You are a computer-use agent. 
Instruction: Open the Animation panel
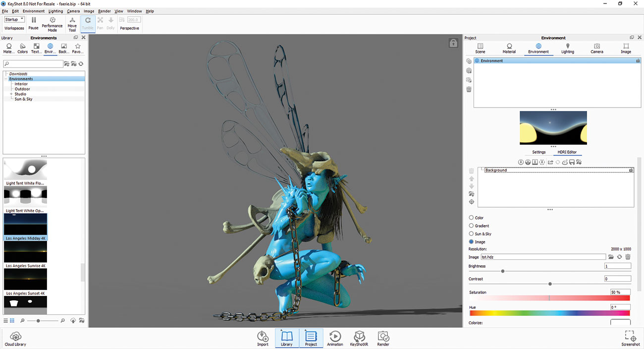point(335,339)
